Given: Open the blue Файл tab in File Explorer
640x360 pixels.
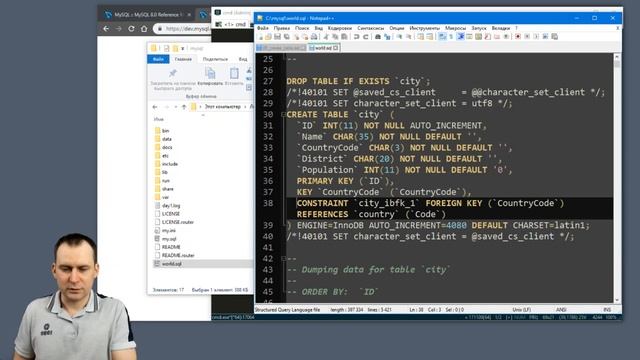Looking at the screenshot, I should click(x=158, y=59).
